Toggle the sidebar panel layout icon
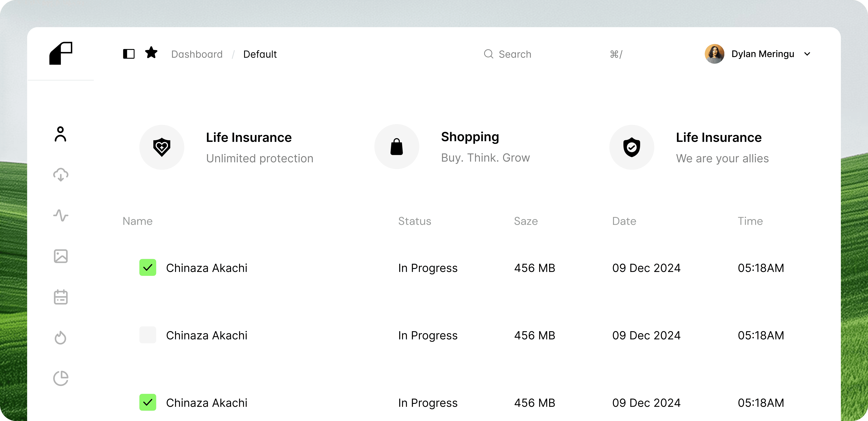The image size is (868, 421). click(x=129, y=54)
